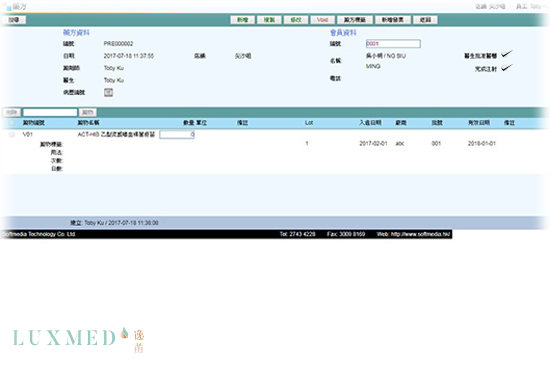Screen dimensions: 550x365
Task: Click the red Void button
Action: point(322,20)
